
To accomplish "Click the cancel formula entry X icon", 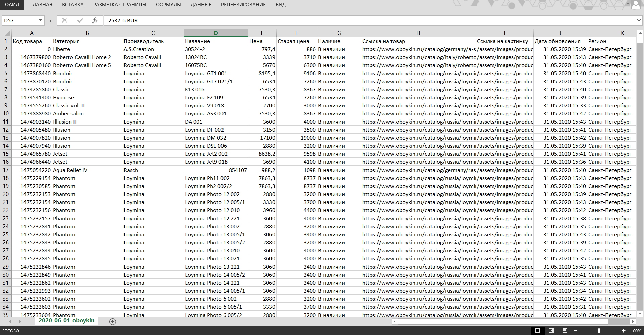I will click(x=65, y=20).
